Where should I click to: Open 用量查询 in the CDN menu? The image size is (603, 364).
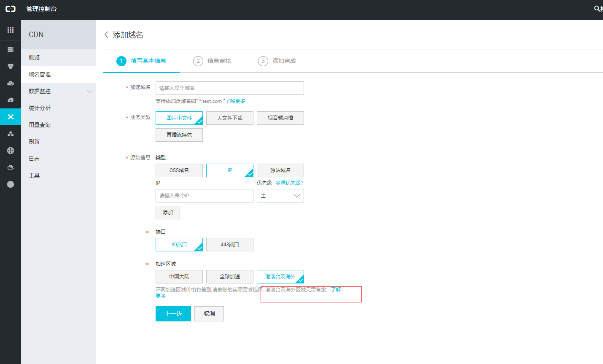click(x=59, y=125)
